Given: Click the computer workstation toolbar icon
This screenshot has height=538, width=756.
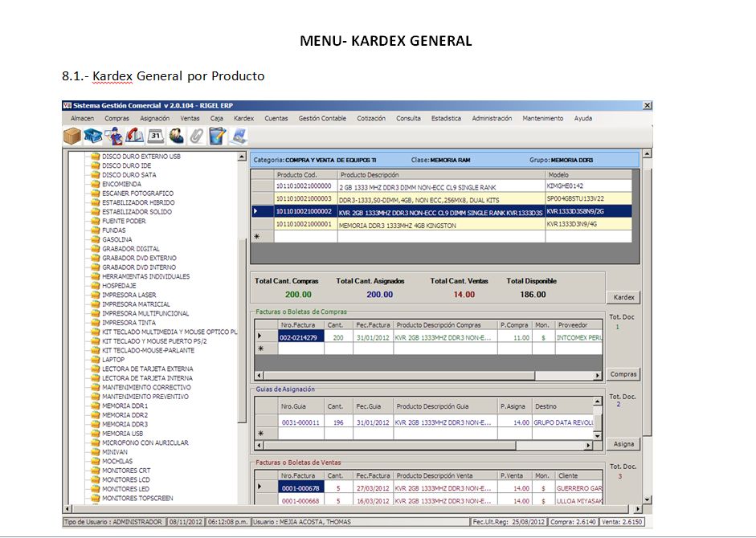Looking at the screenshot, I should pyautogui.click(x=239, y=136).
